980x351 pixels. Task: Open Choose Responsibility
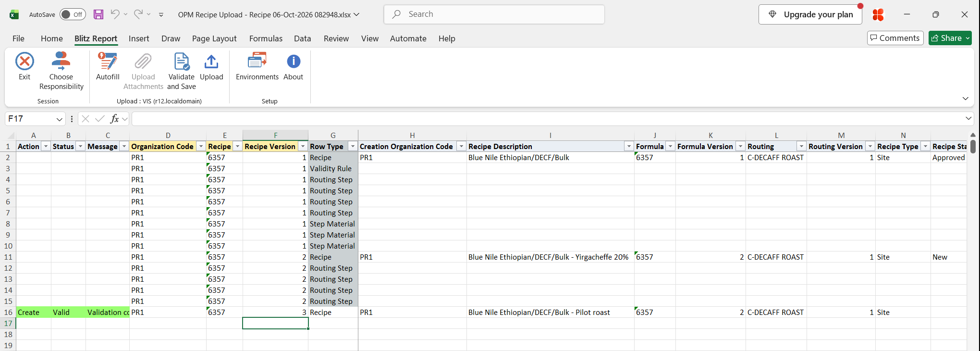click(61, 71)
